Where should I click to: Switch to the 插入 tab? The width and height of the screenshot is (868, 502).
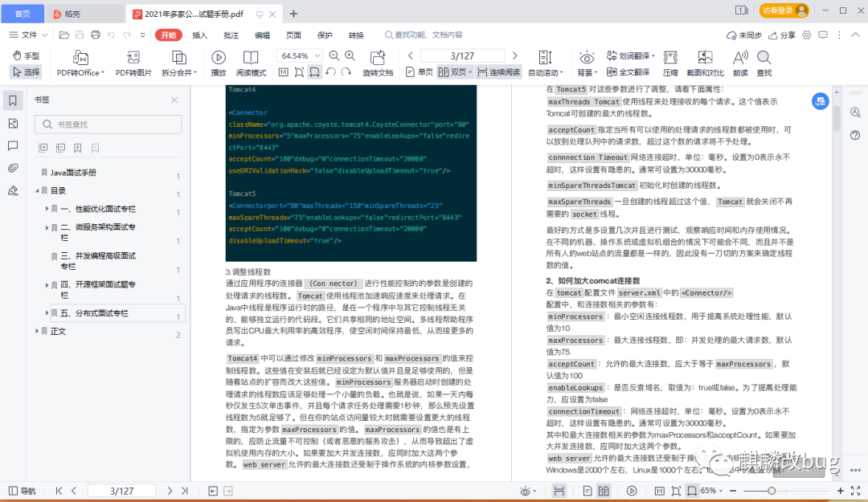pos(199,35)
